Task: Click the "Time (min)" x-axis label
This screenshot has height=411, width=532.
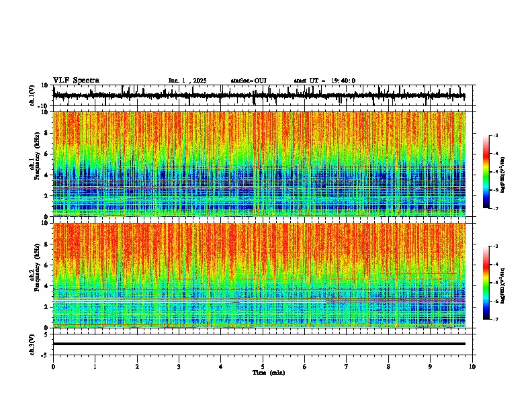Action: [x=269, y=373]
